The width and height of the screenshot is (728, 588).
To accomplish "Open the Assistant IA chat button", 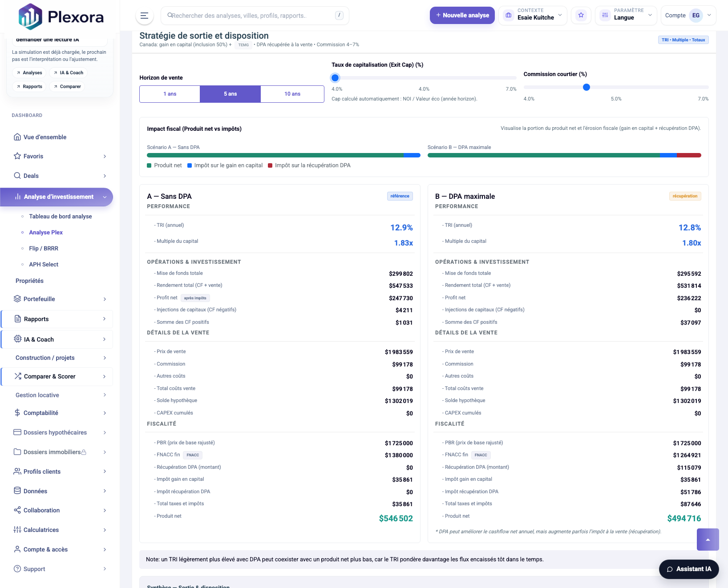I will (x=688, y=569).
